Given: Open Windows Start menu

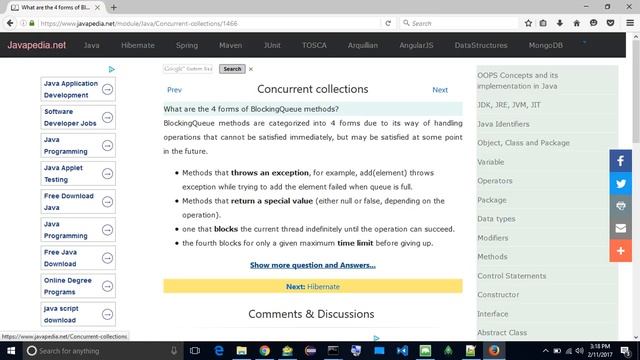Looking at the screenshot, I should coord(11,351).
